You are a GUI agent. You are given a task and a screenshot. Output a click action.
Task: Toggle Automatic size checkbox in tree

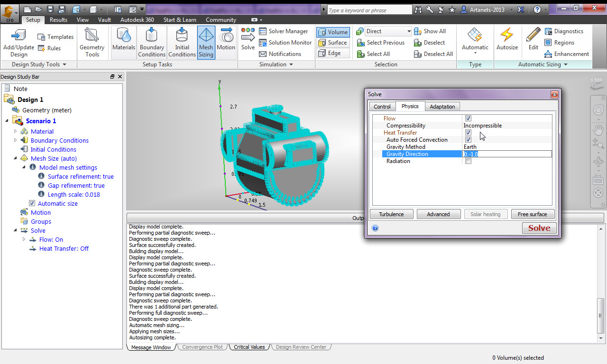32,203
